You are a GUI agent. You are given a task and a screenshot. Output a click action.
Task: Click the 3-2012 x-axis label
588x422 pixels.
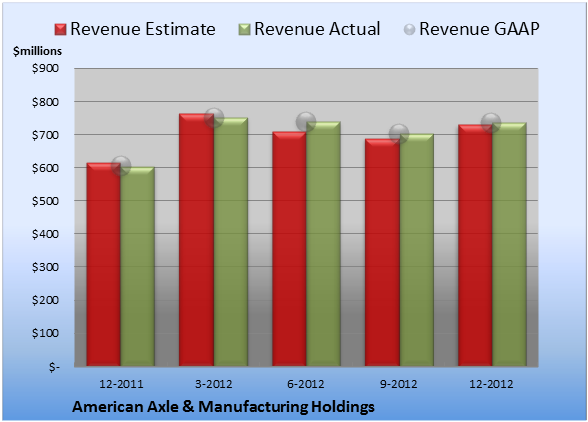(x=214, y=384)
